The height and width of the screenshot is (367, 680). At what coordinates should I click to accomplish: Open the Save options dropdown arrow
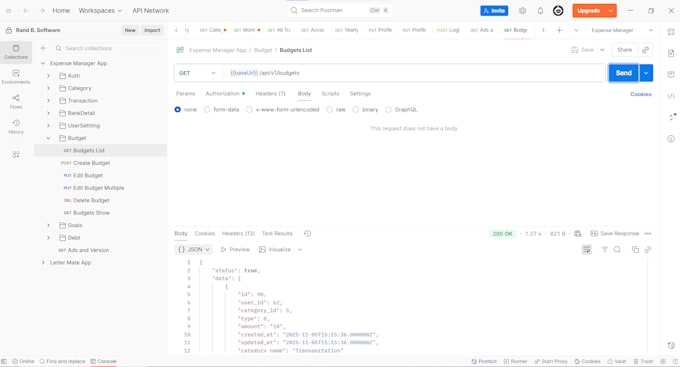[602, 50]
